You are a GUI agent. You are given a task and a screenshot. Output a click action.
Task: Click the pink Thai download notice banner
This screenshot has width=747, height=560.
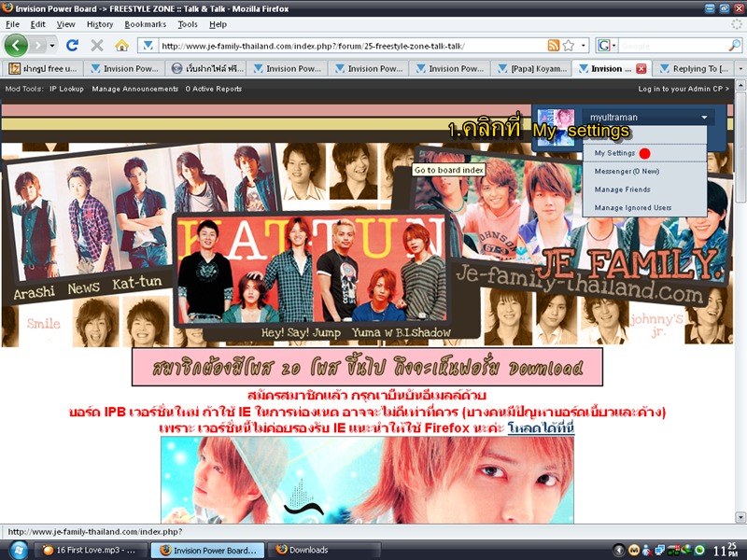click(367, 367)
